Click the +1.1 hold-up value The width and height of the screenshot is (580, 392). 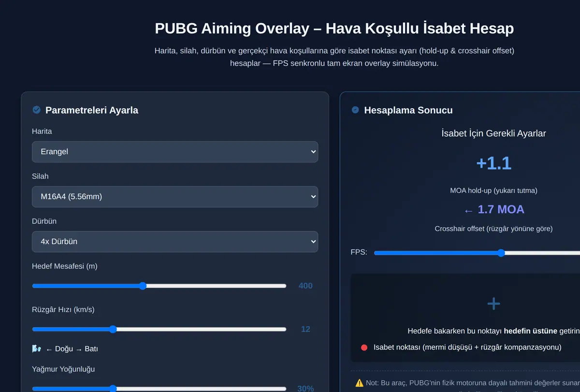(493, 163)
